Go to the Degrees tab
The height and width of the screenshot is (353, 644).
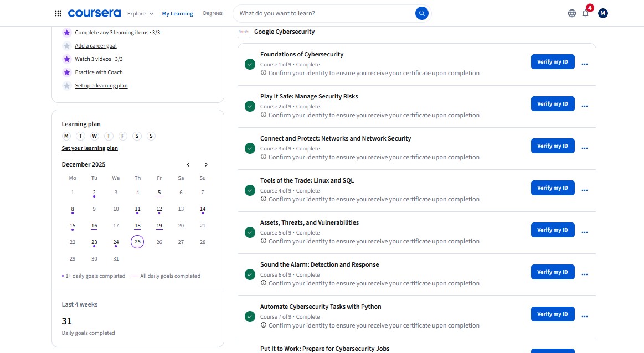click(213, 13)
